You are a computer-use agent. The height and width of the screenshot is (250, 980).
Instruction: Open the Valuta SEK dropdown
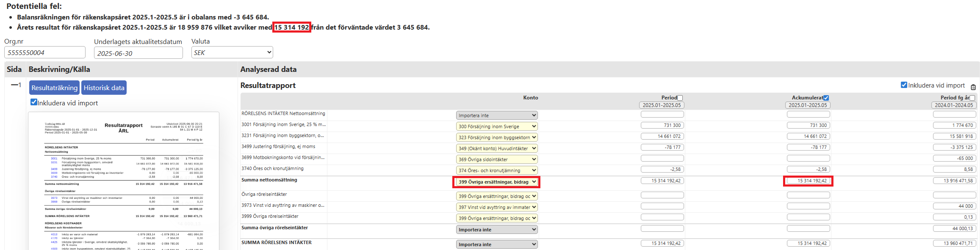click(232, 52)
